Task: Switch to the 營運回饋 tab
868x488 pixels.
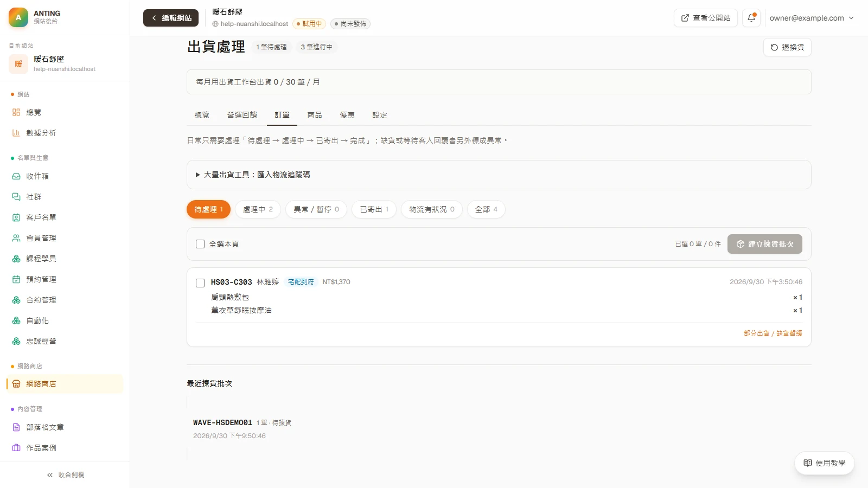Action: click(x=242, y=115)
